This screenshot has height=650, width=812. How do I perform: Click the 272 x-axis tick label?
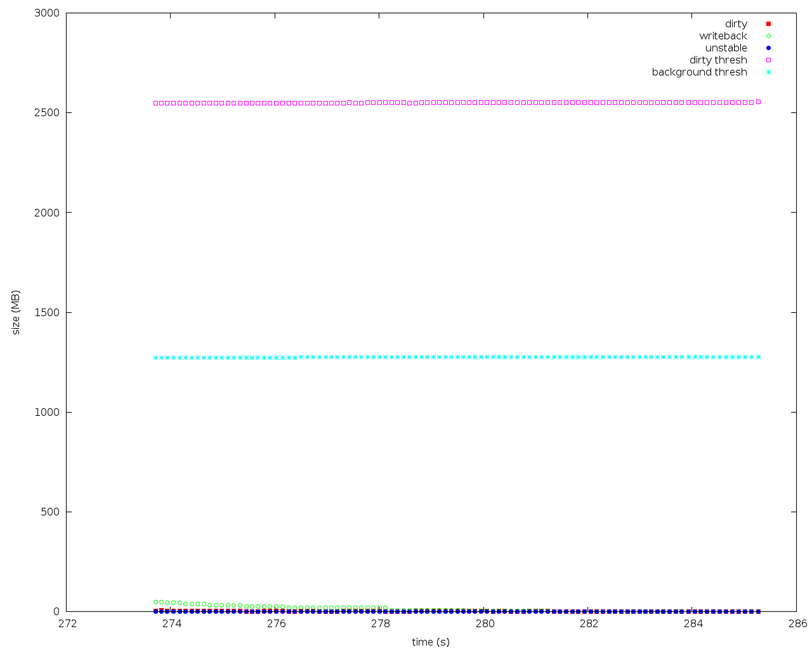(x=67, y=623)
